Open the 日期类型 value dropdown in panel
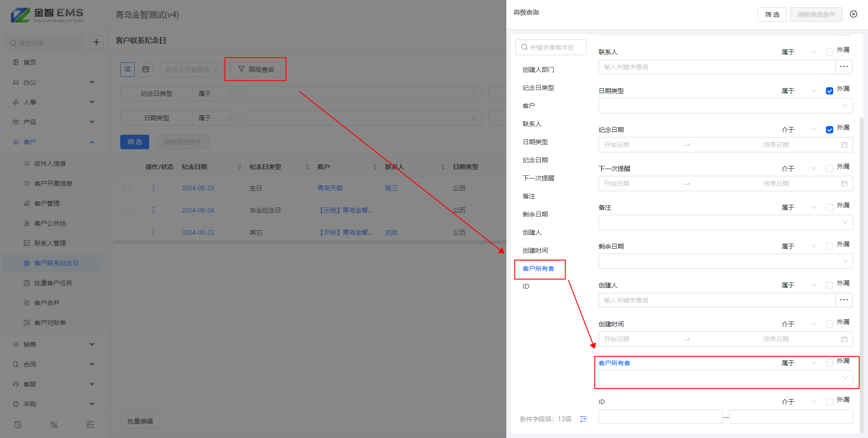Screen dimensions: 868x438 click(726, 106)
